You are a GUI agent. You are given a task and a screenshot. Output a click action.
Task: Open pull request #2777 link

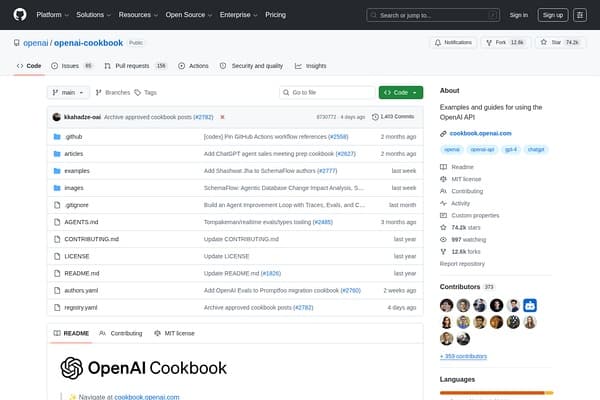[327, 171]
